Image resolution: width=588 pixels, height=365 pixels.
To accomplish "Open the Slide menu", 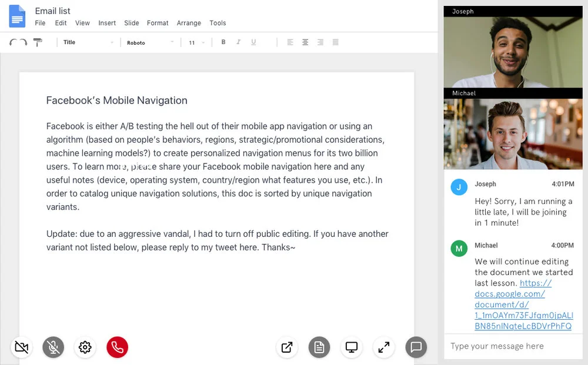I will 132,23.
